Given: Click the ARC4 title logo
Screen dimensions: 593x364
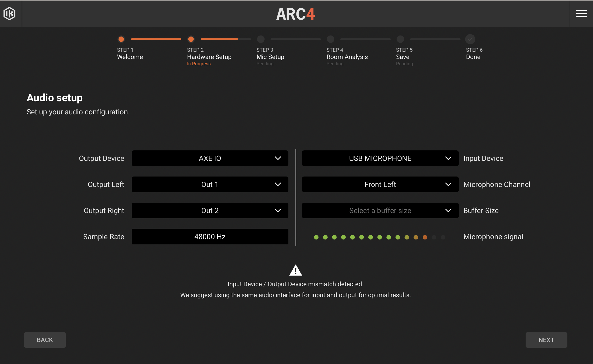Looking at the screenshot, I should click(296, 14).
